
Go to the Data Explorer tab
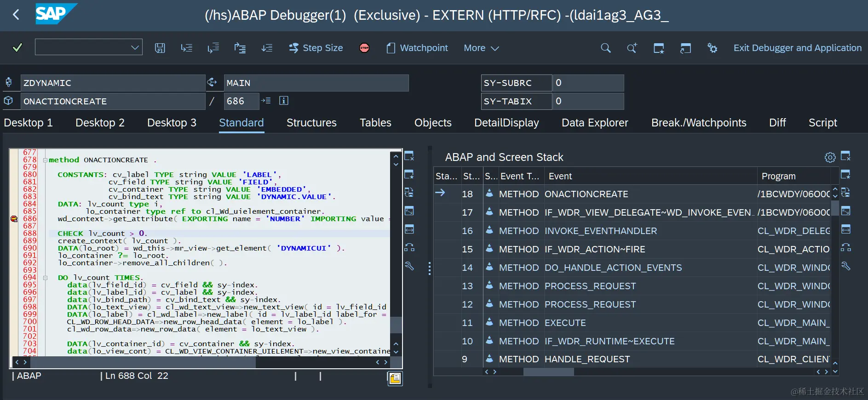point(595,123)
